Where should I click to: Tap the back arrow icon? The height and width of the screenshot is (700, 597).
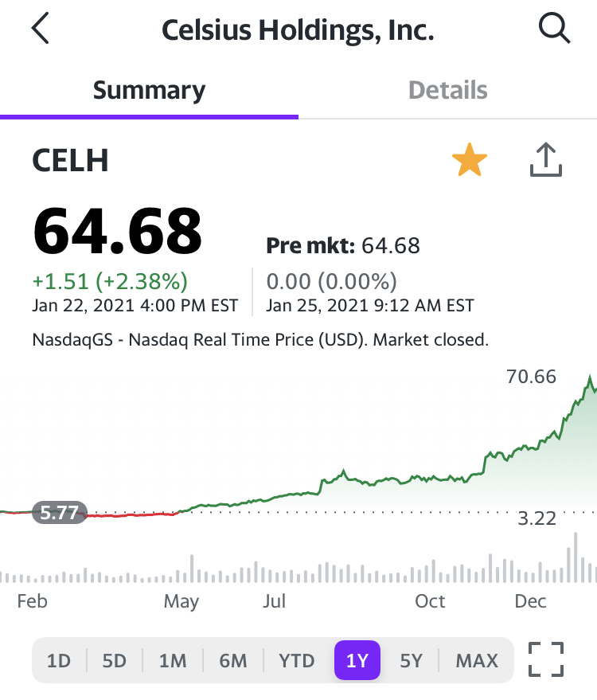coord(41,29)
